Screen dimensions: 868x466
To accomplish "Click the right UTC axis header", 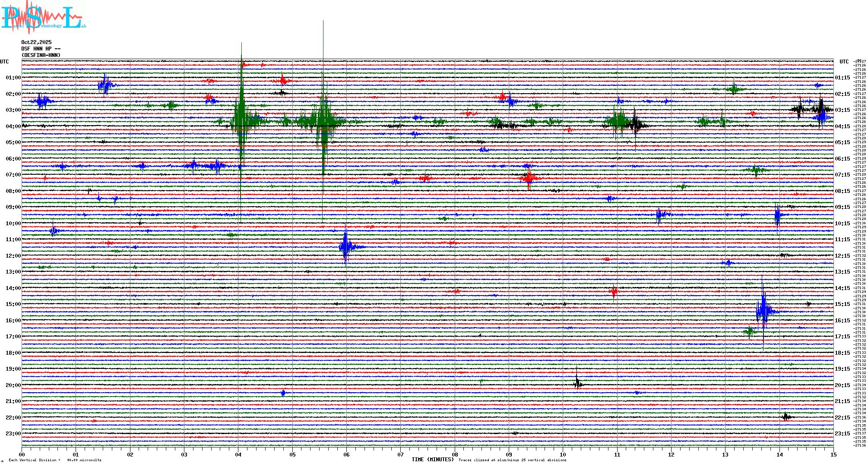I will (844, 62).
